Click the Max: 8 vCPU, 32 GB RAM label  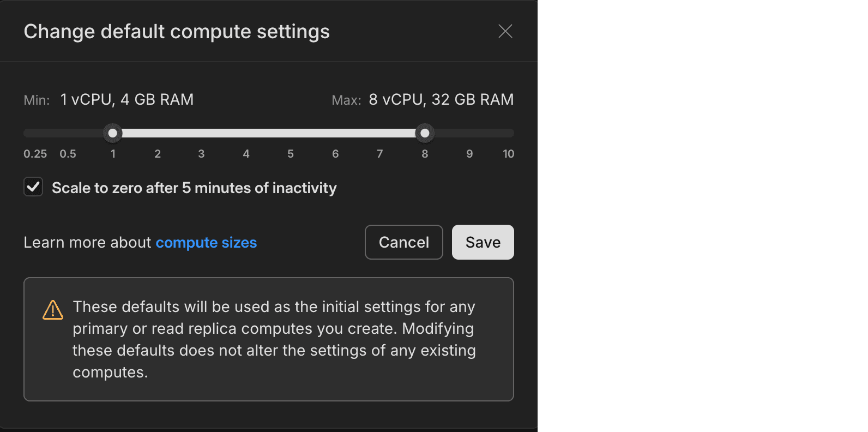[423, 99]
